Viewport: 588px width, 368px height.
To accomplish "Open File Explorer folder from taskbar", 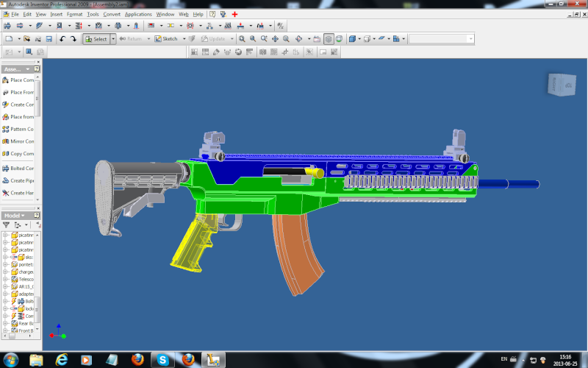I will (x=36, y=360).
